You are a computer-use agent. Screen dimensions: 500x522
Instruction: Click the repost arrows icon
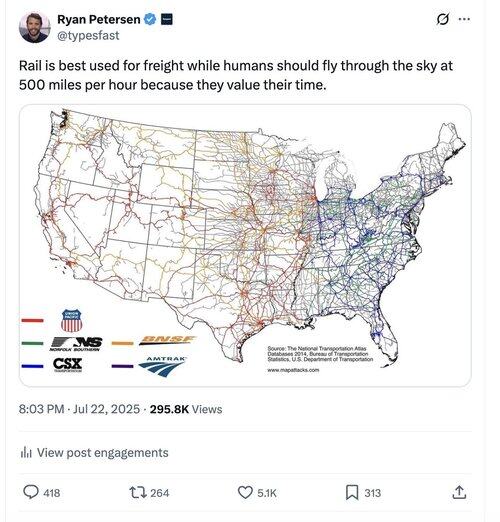point(138,492)
